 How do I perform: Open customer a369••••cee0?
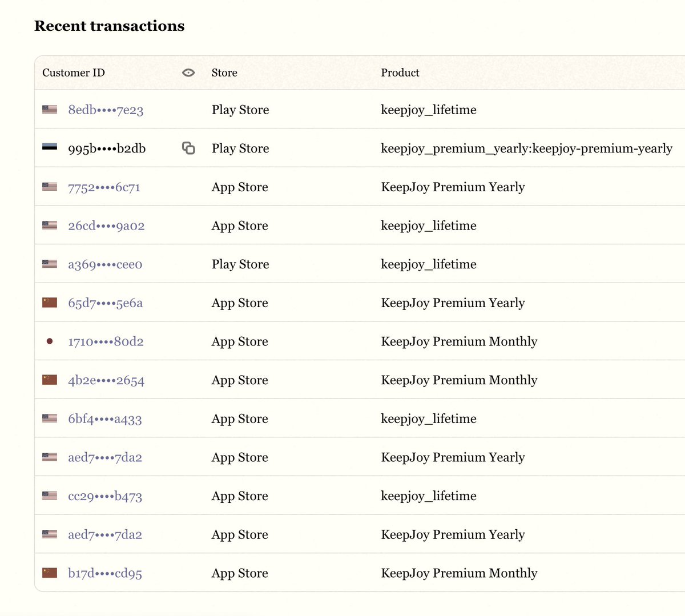[x=105, y=264]
